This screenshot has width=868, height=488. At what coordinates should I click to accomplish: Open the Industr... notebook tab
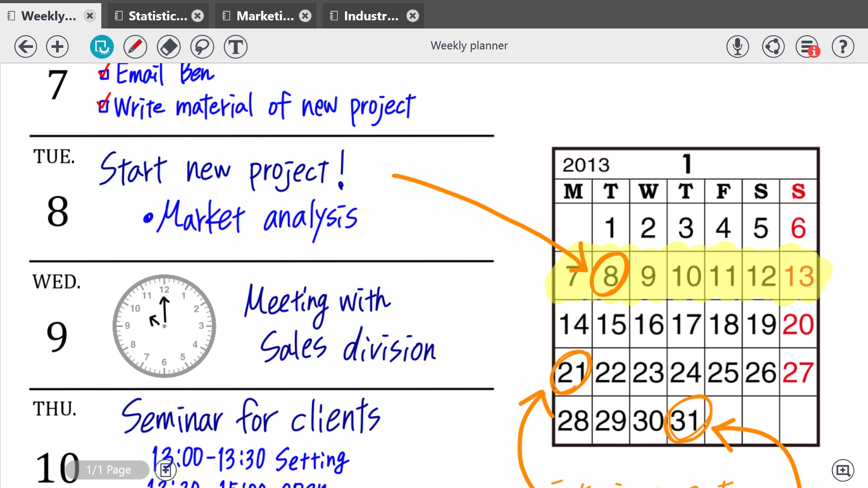point(371,16)
